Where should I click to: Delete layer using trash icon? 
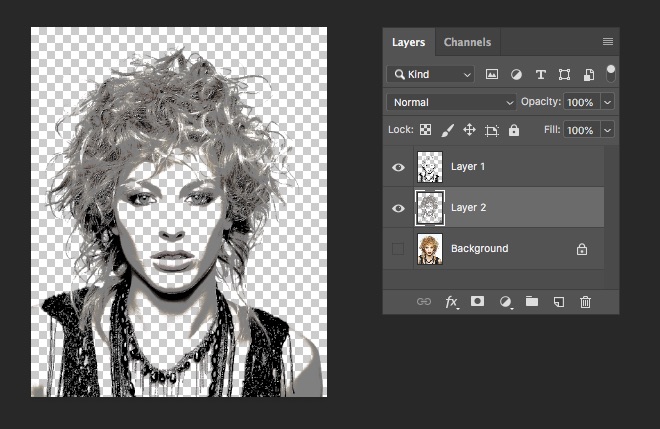click(586, 301)
